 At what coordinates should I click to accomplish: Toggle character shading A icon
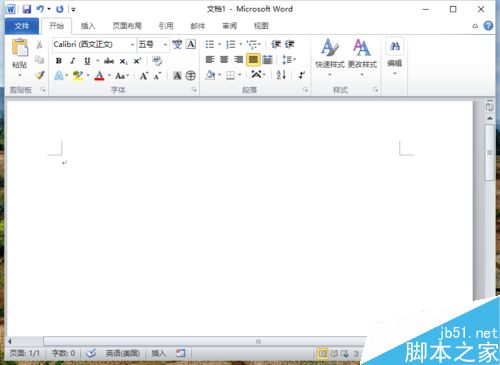[177, 76]
